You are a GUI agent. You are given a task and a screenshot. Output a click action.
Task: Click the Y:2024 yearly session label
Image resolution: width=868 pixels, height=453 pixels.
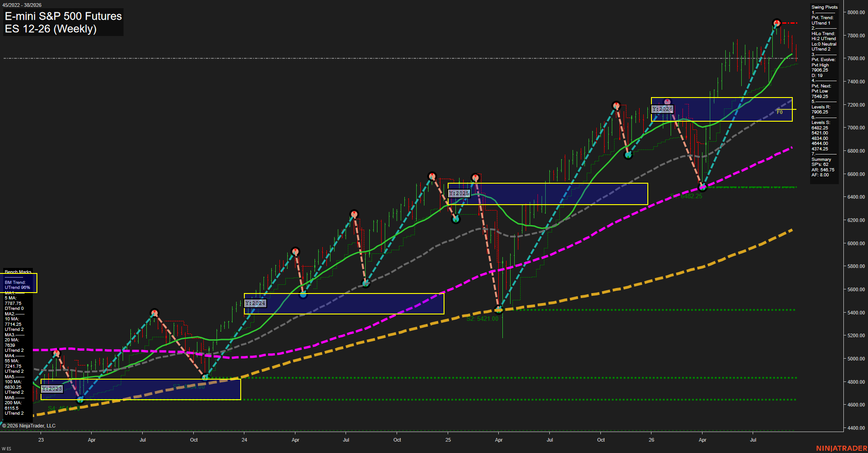pos(255,303)
